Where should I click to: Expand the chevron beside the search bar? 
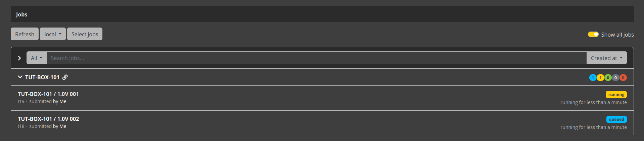[19, 58]
